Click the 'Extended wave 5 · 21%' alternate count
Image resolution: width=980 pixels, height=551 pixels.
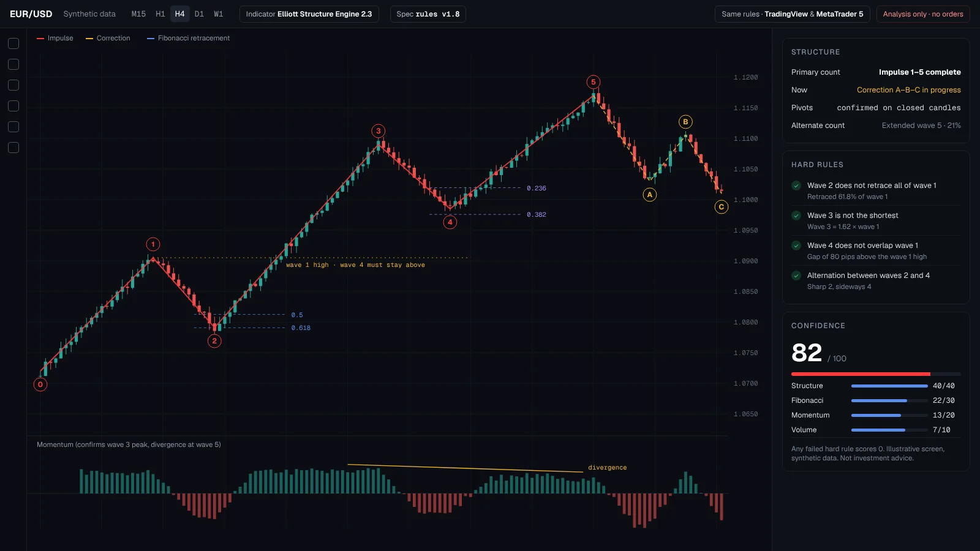click(x=921, y=126)
